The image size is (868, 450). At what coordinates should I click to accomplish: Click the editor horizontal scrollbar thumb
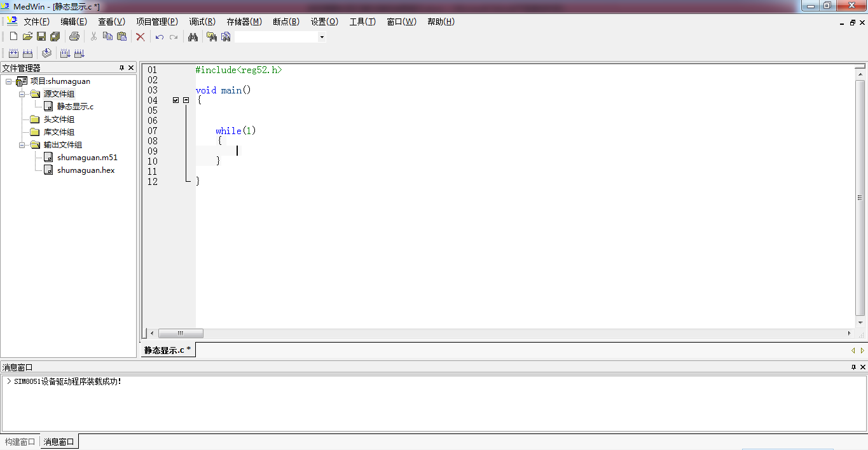181,333
